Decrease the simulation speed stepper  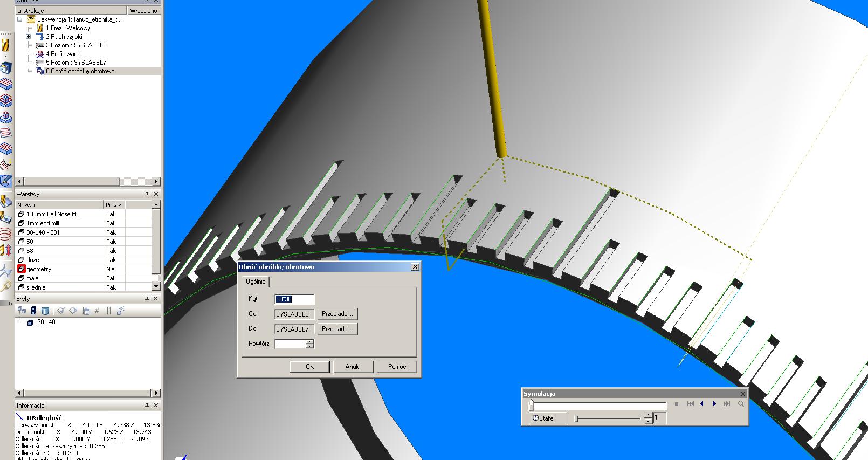coord(648,421)
